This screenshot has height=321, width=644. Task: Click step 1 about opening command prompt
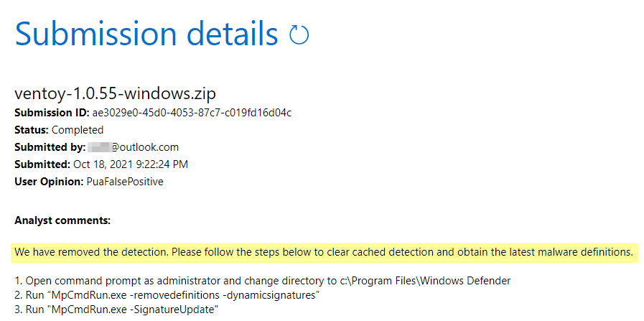click(179, 280)
